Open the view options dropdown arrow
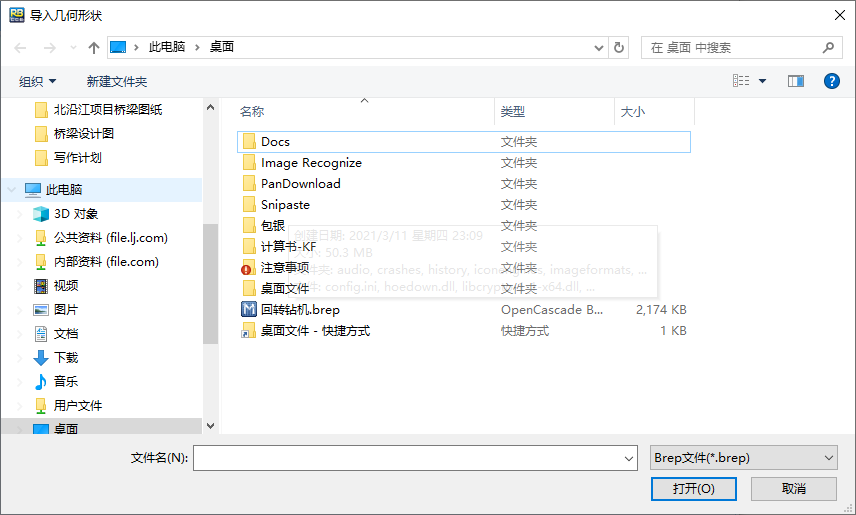 (x=763, y=81)
